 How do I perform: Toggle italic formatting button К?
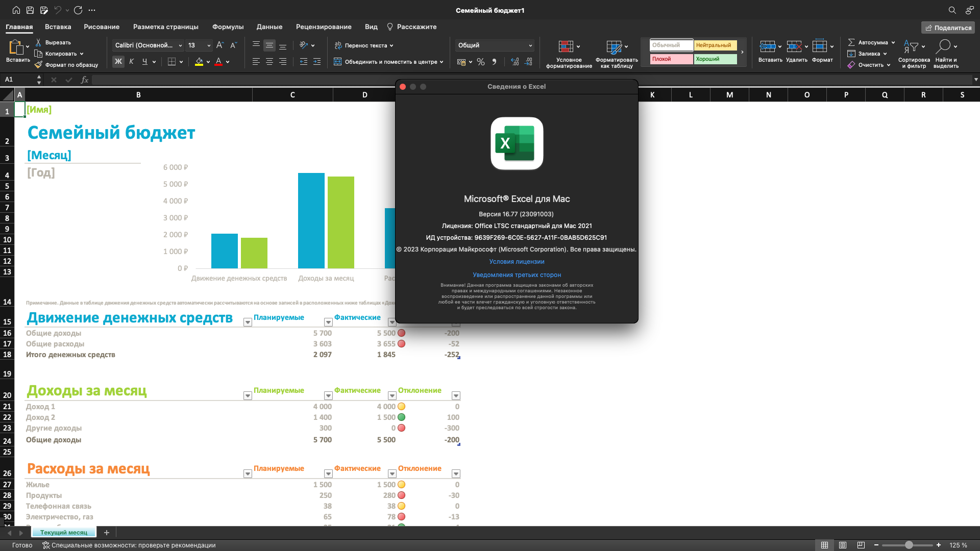pyautogui.click(x=132, y=62)
